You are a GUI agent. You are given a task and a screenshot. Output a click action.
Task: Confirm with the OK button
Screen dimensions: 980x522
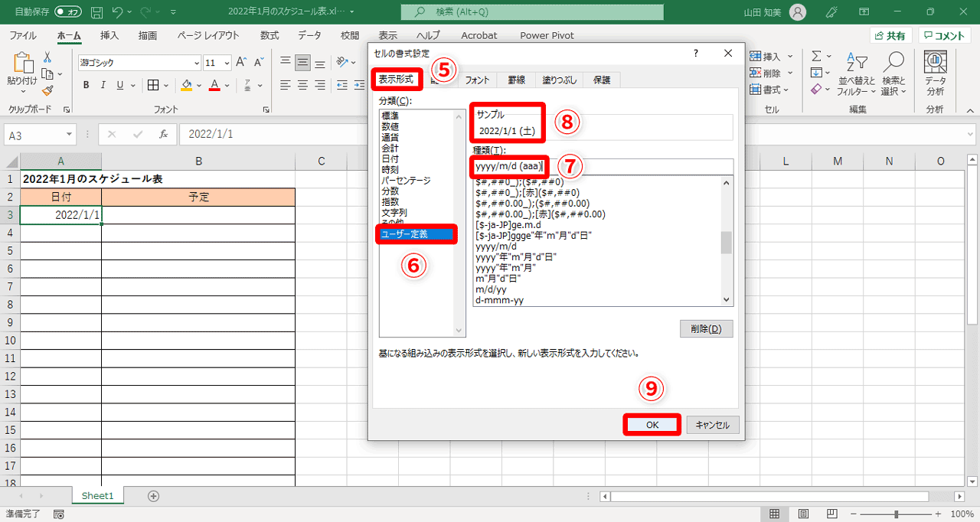[x=652, y=425]
